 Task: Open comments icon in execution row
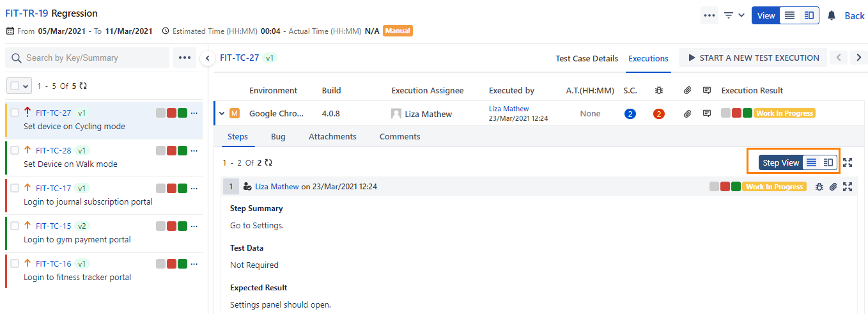click(x=707, y=114)
